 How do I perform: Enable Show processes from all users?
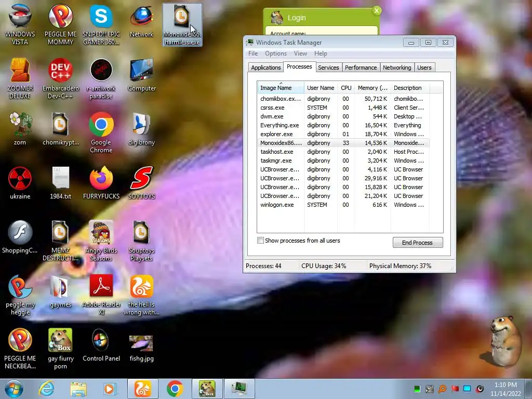click(x=261, y=241)
